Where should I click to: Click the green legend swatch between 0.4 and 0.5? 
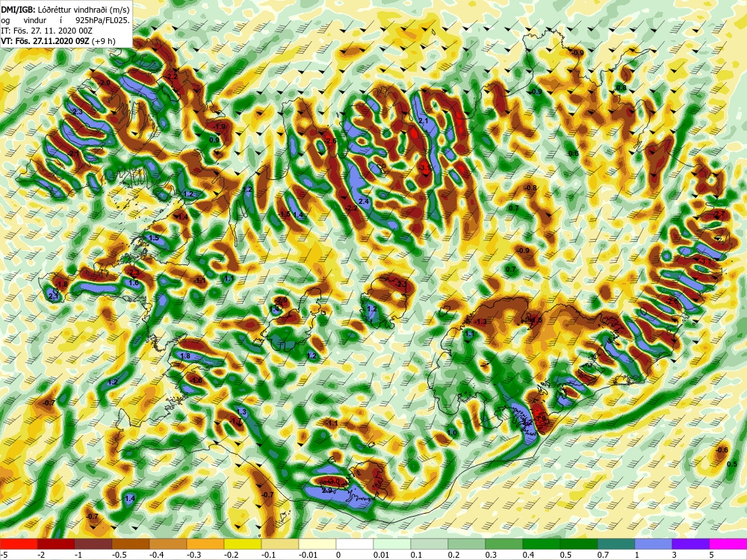click(542, 544)
